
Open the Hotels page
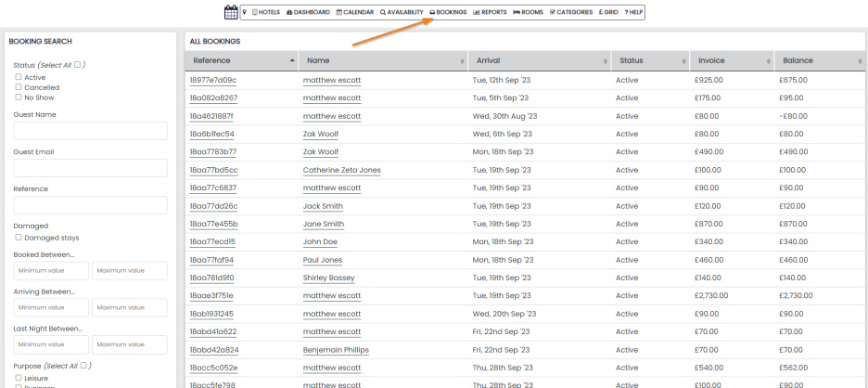266,12
